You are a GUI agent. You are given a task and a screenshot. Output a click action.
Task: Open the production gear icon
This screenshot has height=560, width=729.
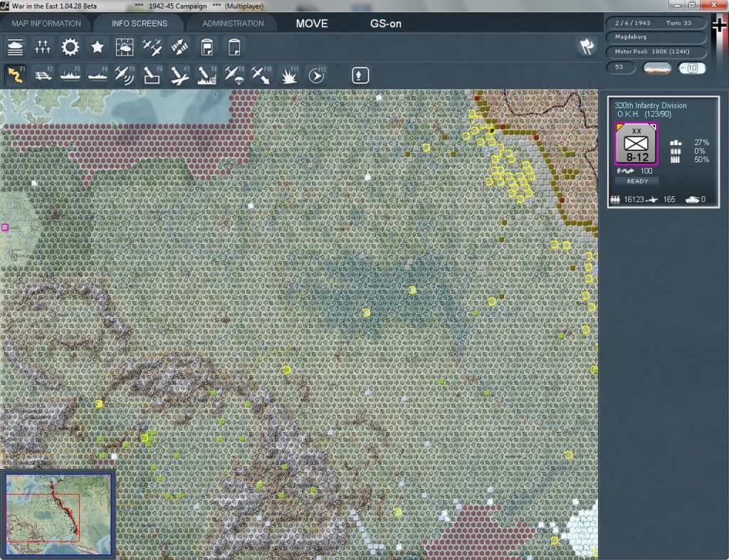click(x=70, y=47)
